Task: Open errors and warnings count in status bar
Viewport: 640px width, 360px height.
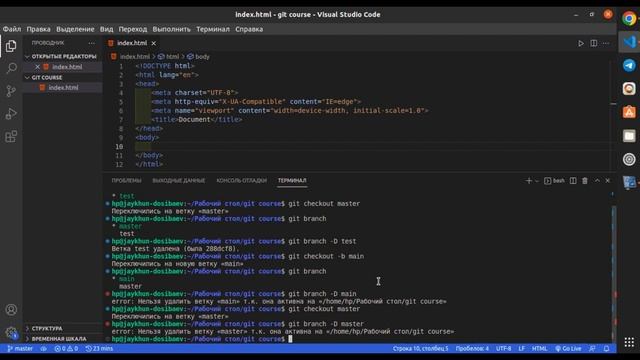Action: 66,349
